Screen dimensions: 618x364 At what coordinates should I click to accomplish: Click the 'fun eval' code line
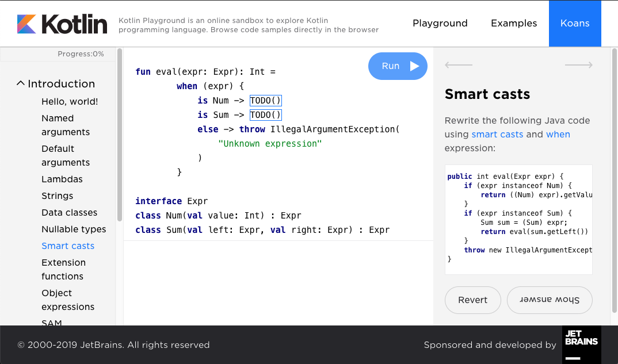(205, 72)
